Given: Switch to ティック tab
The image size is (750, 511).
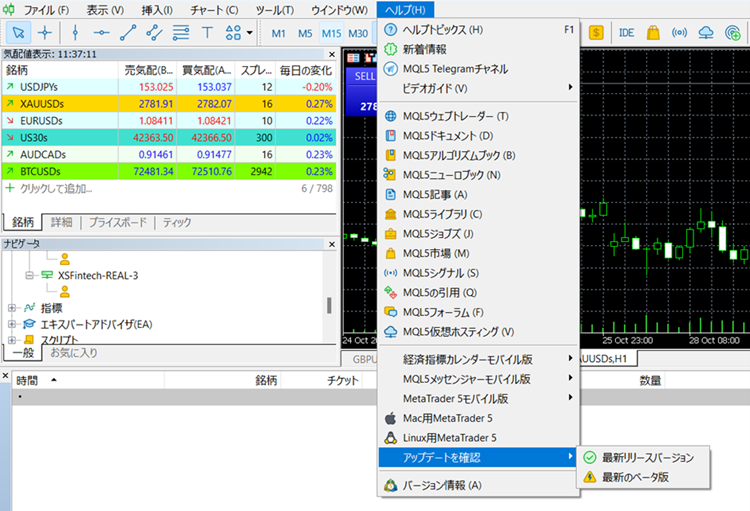Looking at the screenshot, I should pos(176,222).
